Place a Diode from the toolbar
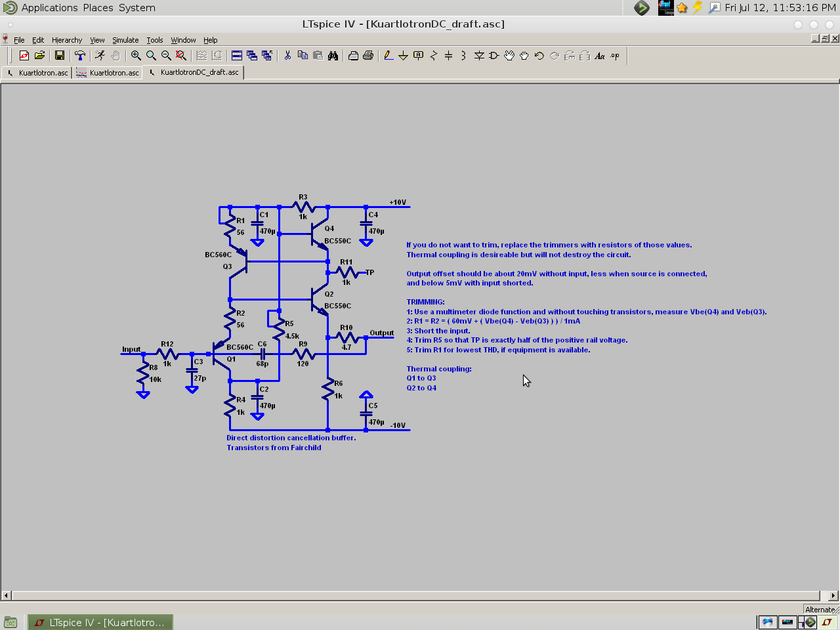Image resolution: width=840 pixels, height=630 pixels. coord(479,56)
